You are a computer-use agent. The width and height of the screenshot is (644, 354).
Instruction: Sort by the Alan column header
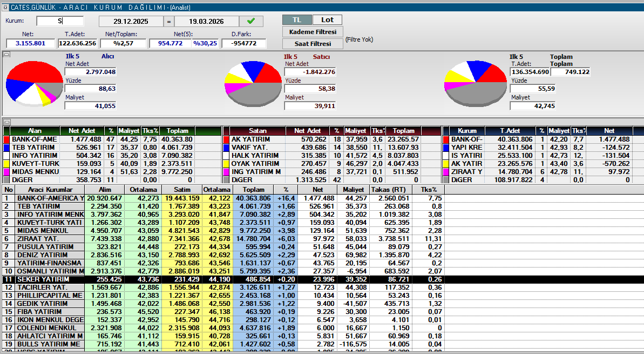click(35, 131)
